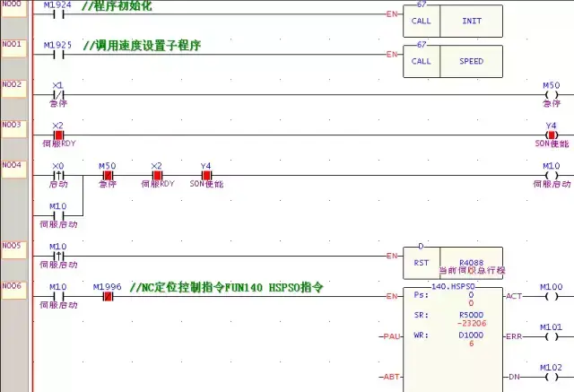This screenshot has width=574, height=392.
Task: Select the N005 rung label
Action: pos(14,249)
